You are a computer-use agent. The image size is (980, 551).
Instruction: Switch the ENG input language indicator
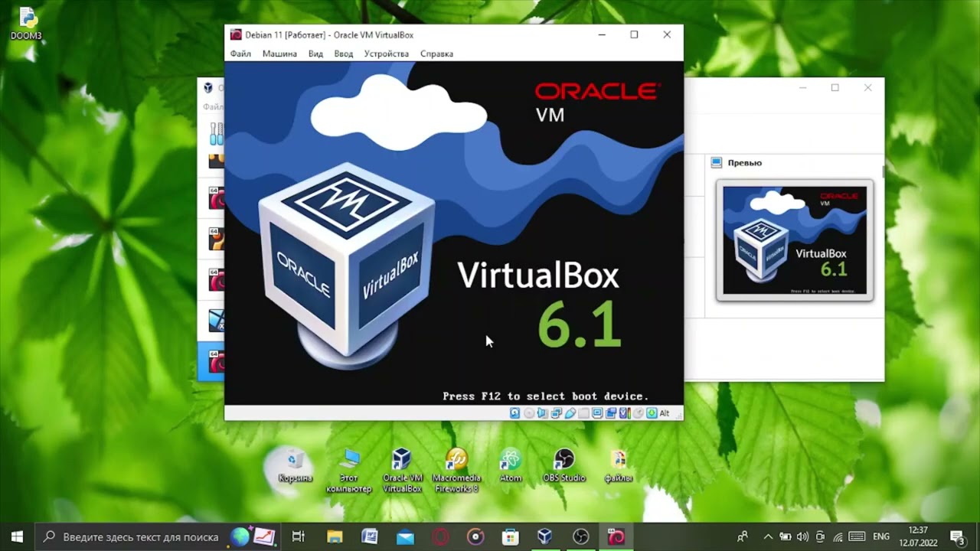pyautogui.click(x=881, y=536)
